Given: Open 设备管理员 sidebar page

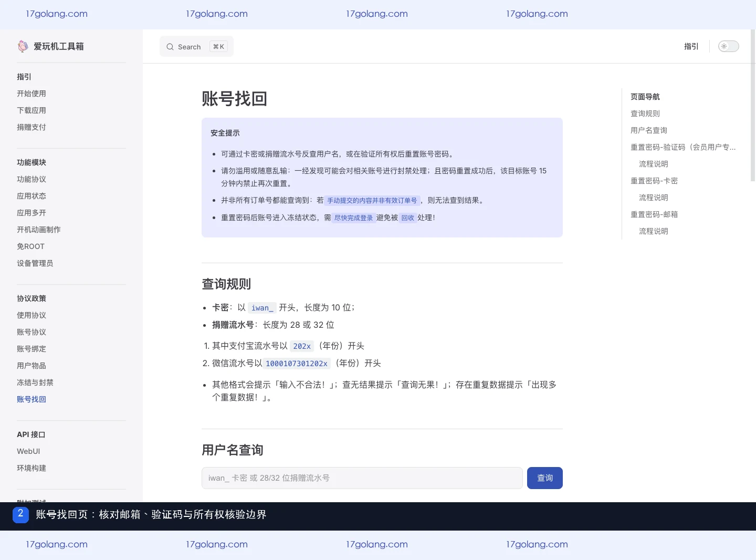Looking at the screenshot, I should point(35,263).
